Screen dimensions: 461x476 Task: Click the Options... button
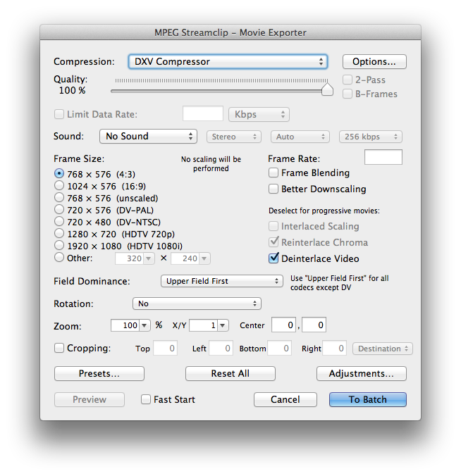pos(374,62)
